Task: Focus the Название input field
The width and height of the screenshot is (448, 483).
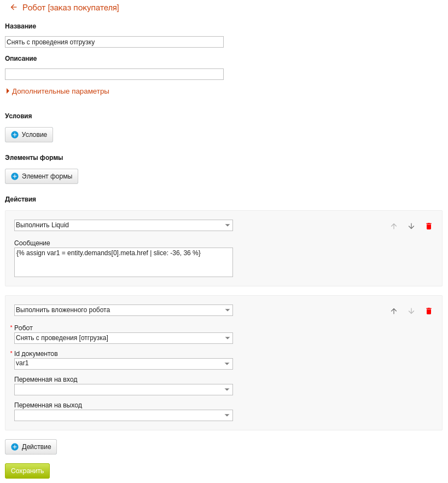Action: (x=114, y=42)
